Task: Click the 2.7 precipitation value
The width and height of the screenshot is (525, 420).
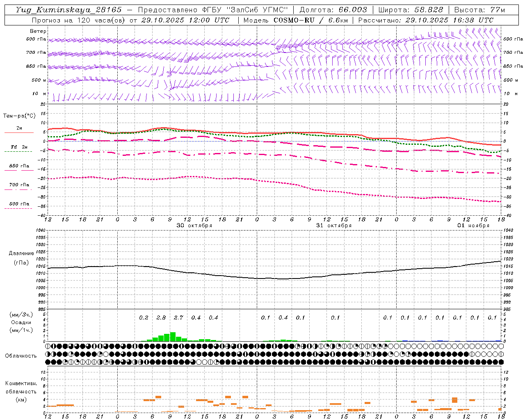Action: tap(178, 317)
